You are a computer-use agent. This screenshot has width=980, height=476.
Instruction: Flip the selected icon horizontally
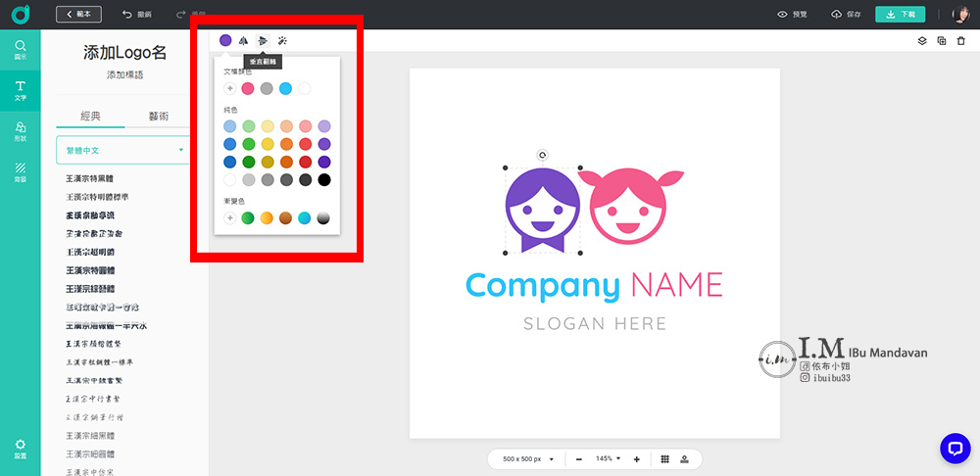click(x=244, y=40)
